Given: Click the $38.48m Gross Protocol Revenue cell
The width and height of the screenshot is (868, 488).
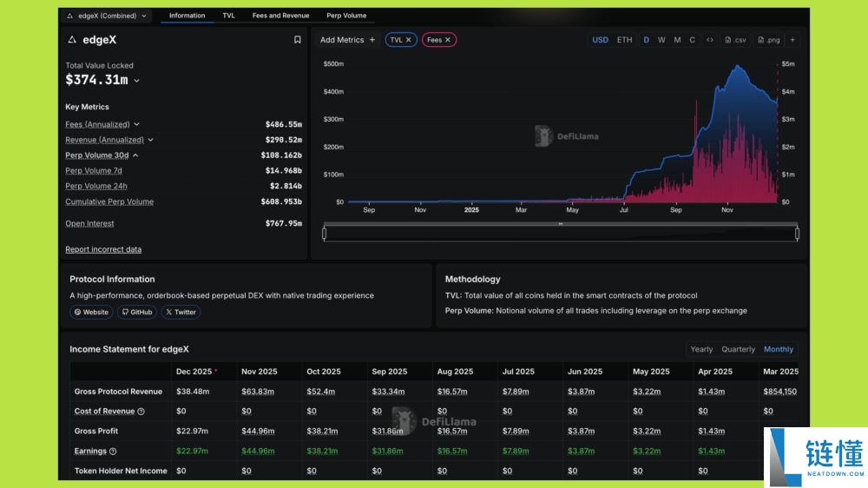Looking at the screenshot, I should [x=193, y=392].
